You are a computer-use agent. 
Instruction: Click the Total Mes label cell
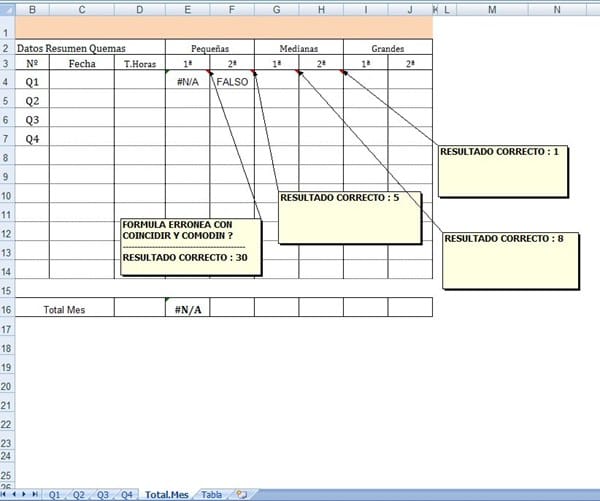[x=65, y=307]
